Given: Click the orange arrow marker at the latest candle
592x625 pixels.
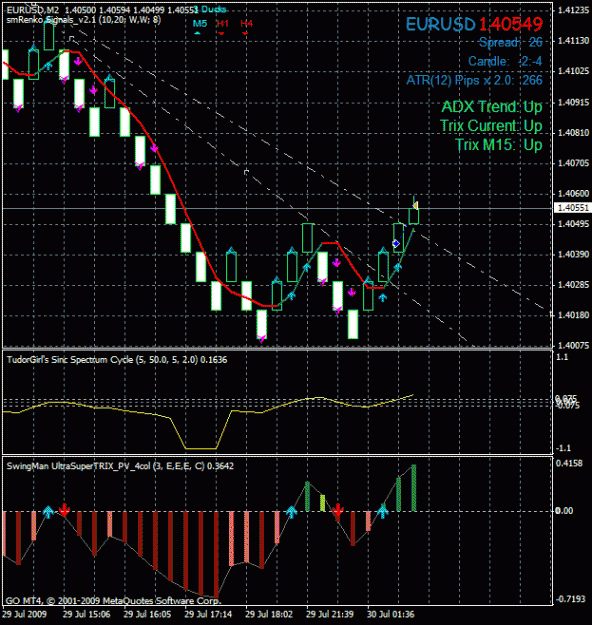Looking at the screenshot, I should pos(415,206).
